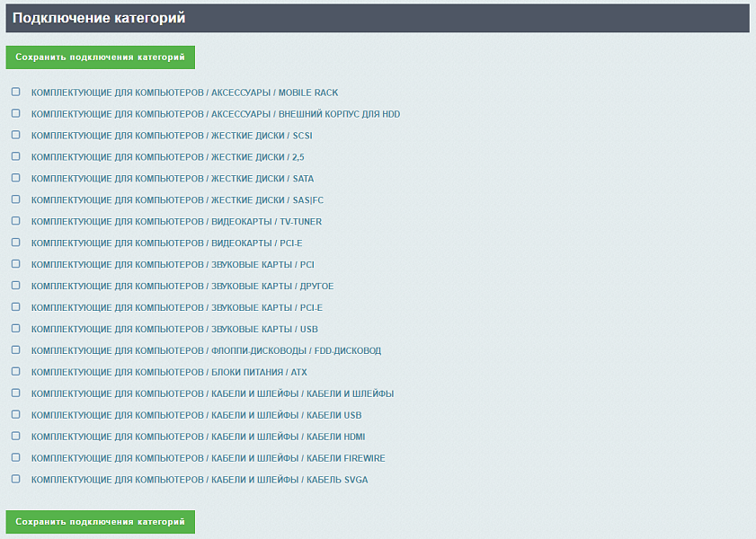Check the SATA hard drives checkbox
756x539 pixels.
pos(15,178)
